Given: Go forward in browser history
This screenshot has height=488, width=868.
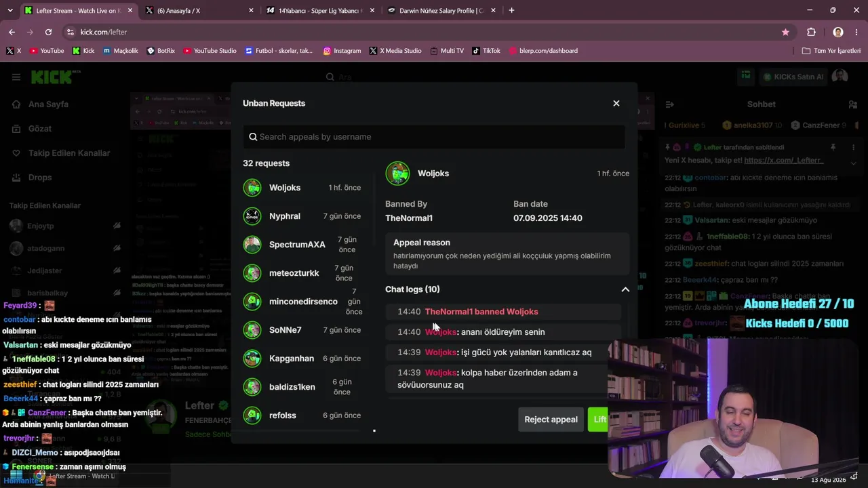Looking at the screenshot, I should [30, 32].
